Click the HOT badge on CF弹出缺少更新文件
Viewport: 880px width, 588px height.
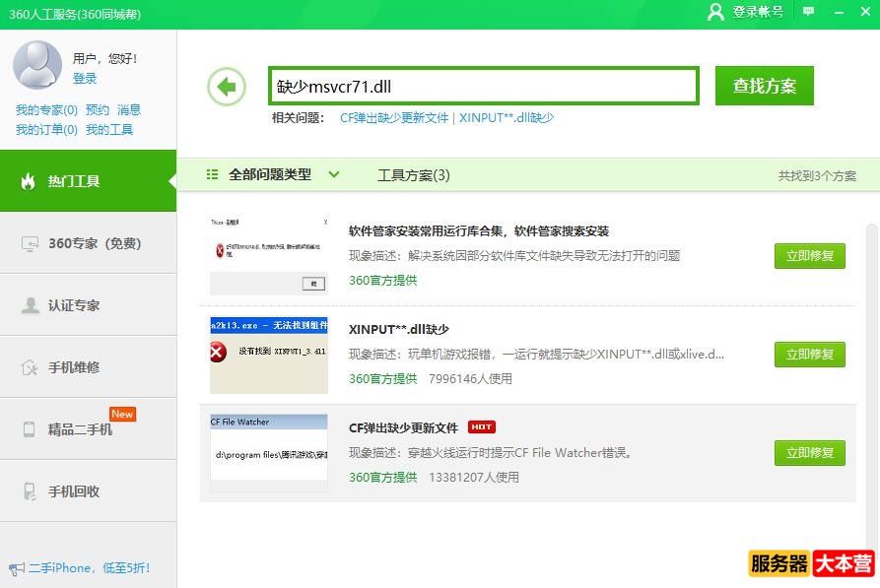(x=482, y=427)
